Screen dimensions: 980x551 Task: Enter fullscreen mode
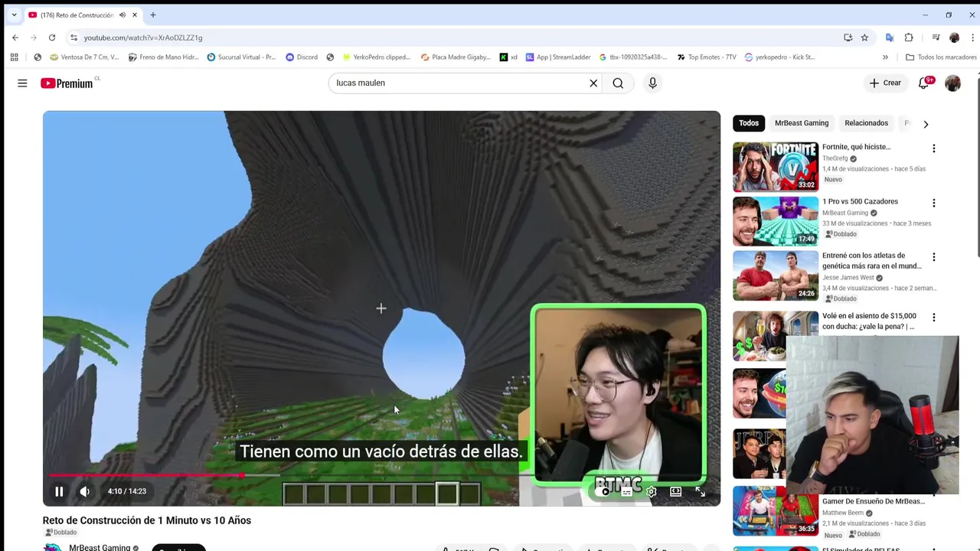pyautogui.click(x=700, y=491)
